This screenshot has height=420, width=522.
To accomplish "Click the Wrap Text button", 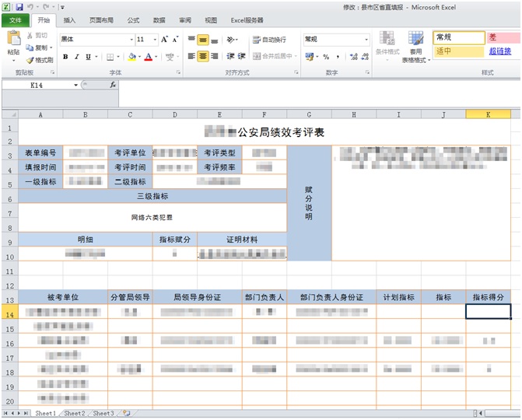I will [268, 40].
